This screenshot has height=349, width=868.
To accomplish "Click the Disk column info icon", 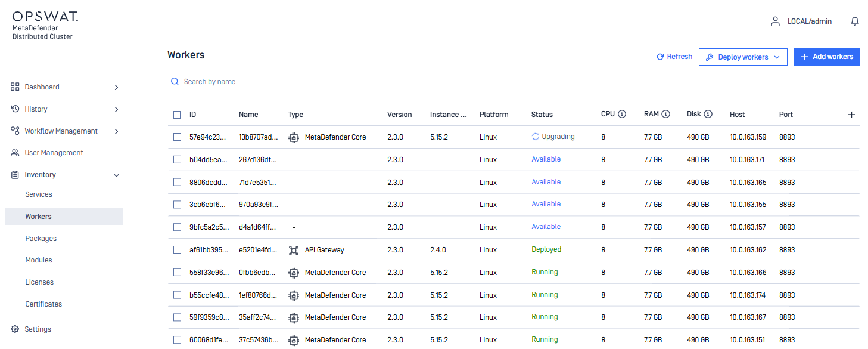I will [x=708, y=114].
